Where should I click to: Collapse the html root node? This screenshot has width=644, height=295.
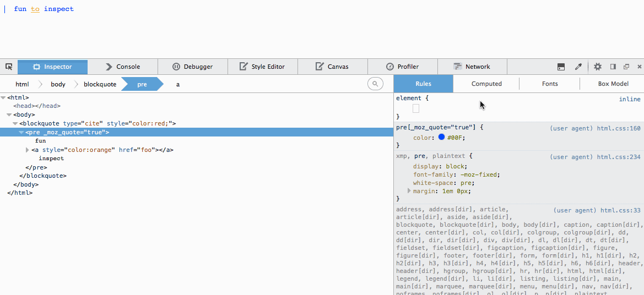(x=3, y=97)
